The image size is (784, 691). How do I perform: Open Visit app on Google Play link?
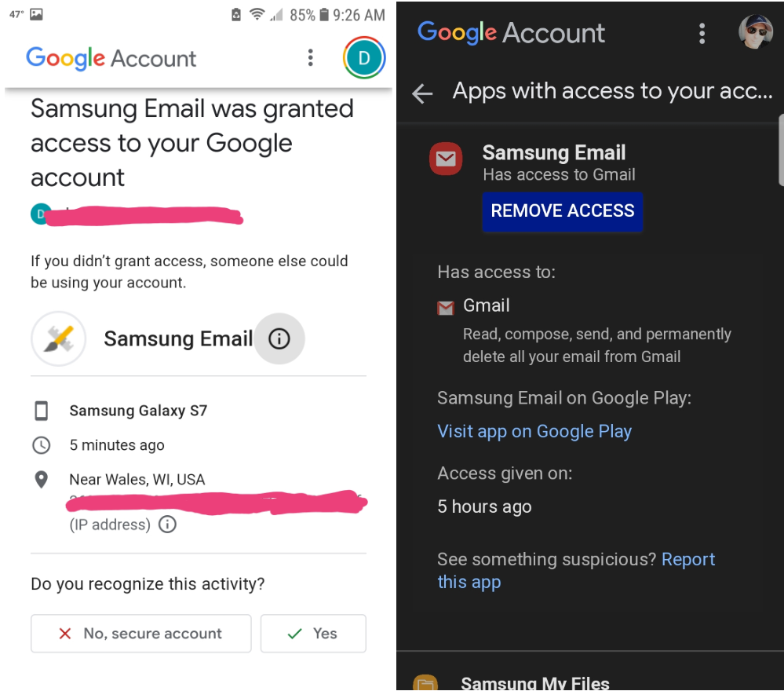(534, 431)
